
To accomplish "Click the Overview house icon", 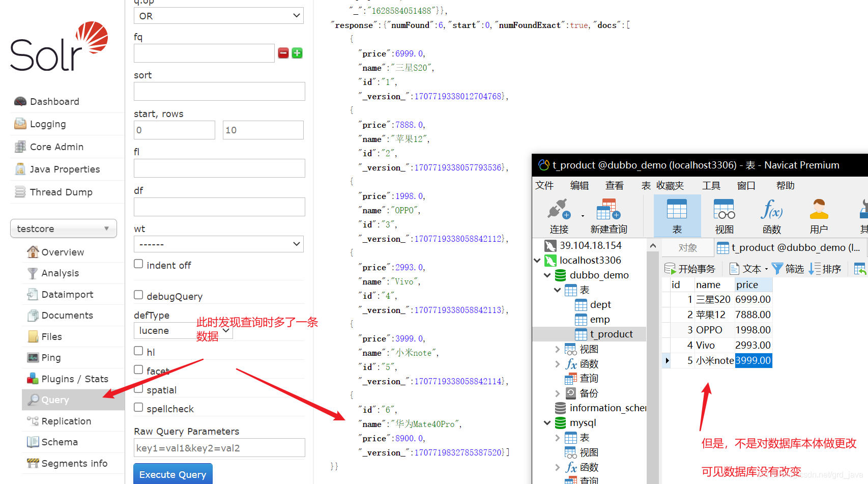I will click(33, 252).
